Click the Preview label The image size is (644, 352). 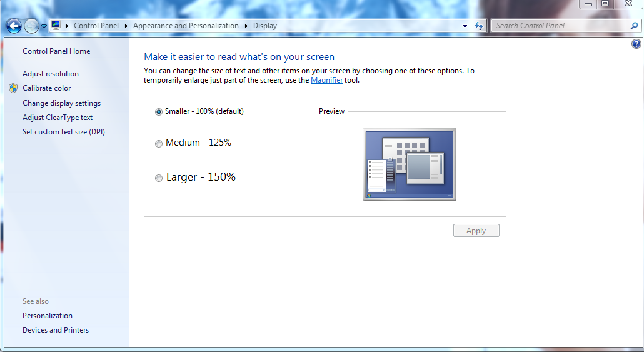[x=331, y=111]
